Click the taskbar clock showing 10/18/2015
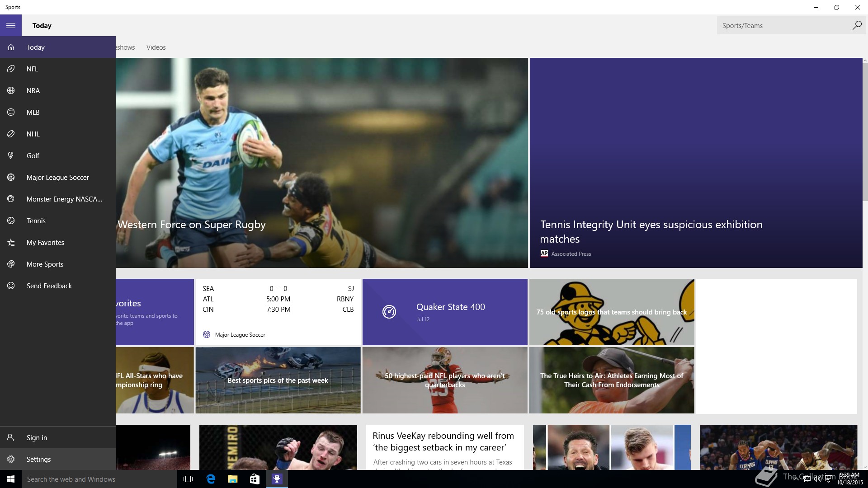868x488 pixels. tap(849, 479)
